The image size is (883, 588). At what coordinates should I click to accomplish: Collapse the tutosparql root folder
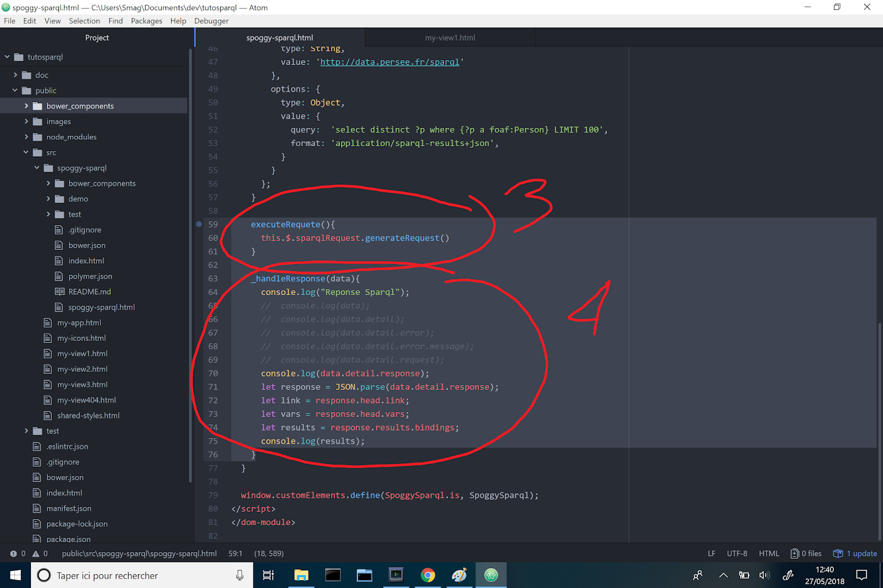click(x=7, y=57)
